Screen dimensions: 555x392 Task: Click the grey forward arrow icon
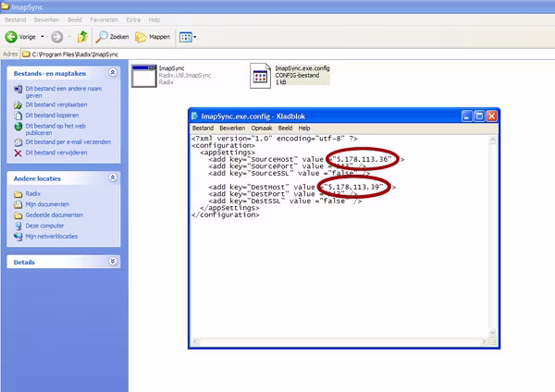click(x=56, y=37)
